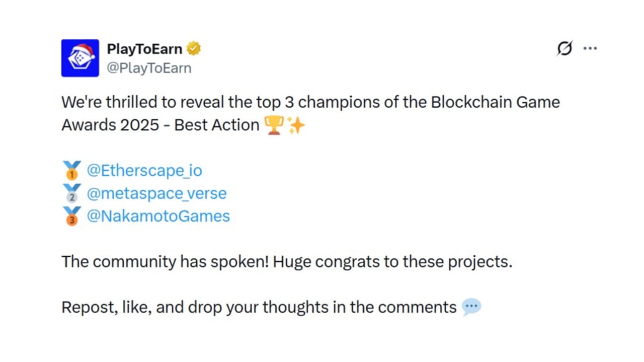The height and width of the screenshot is (362, 644).
Task: Click the bronze third-place medal emoji
Action: (x=72, y=216)
